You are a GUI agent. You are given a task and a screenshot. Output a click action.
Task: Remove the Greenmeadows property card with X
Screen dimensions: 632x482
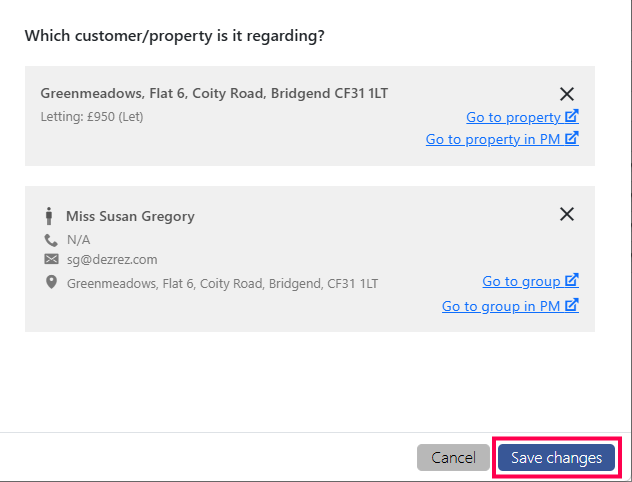[x=567, y=94]
